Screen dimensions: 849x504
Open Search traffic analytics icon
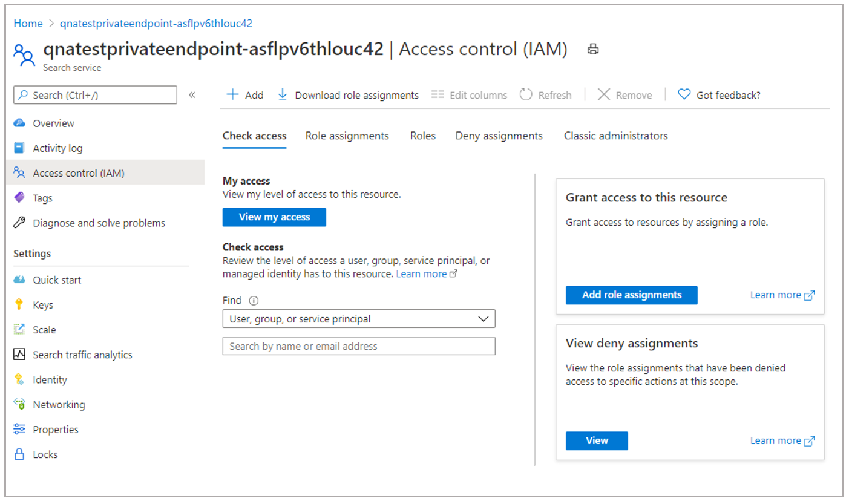coord(19,355)
